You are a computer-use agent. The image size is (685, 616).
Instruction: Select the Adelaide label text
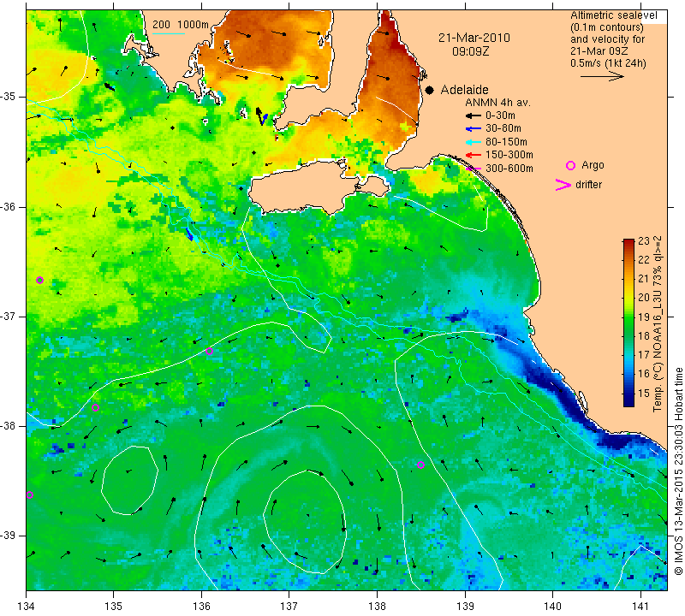(x=464, y=90)
